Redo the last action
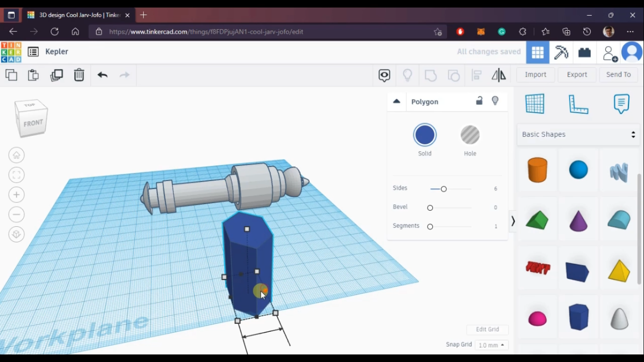 tap(124, 75)
